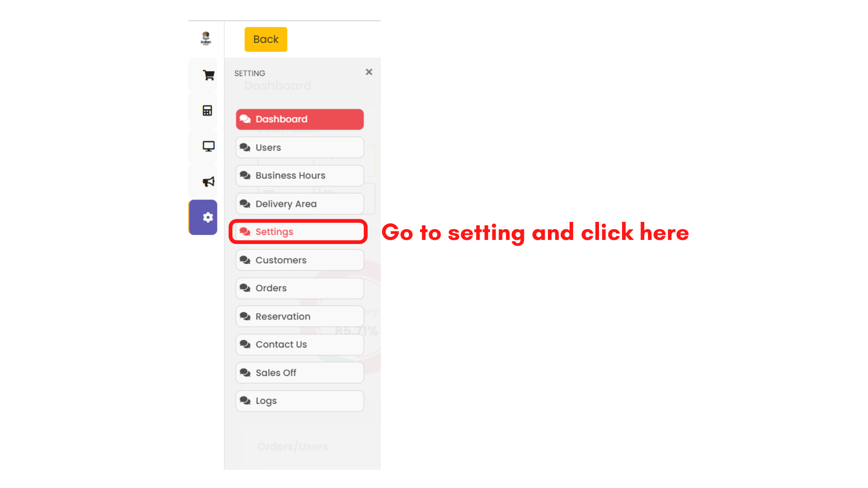Choose Delivery Area in menu
This screenshot has height=488, width=868.
[x=300, y=204]
